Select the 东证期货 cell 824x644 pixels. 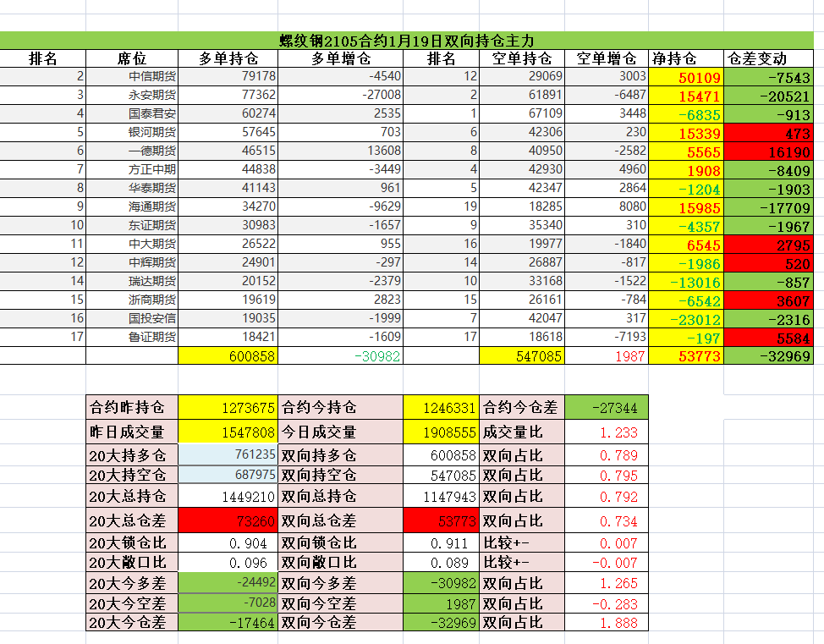(x=132, y=226)
